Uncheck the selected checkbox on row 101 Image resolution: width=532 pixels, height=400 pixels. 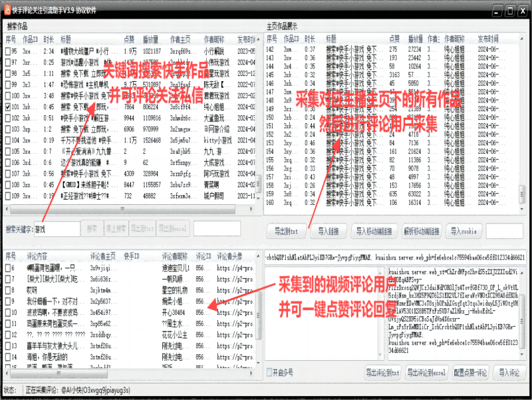tap(8, 106)
